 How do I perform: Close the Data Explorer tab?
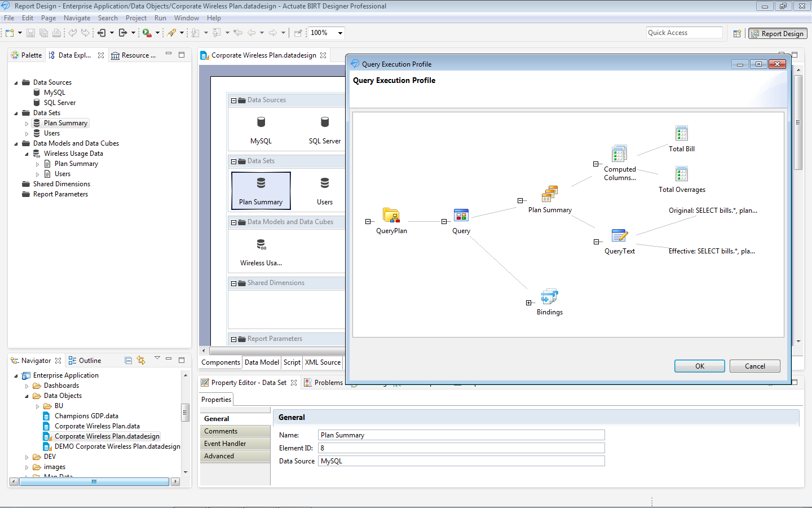pos(101,55)
